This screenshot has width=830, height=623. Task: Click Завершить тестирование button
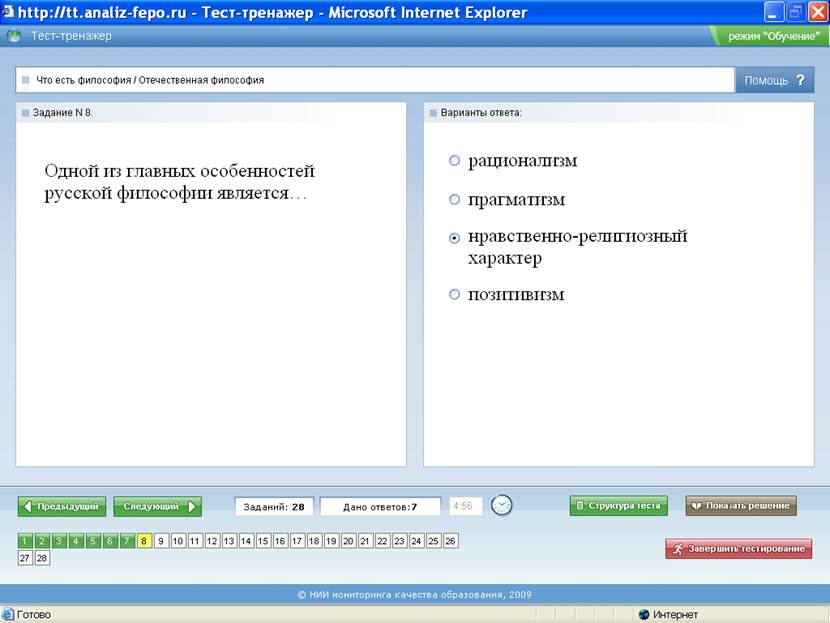click(x=738, y=549)
